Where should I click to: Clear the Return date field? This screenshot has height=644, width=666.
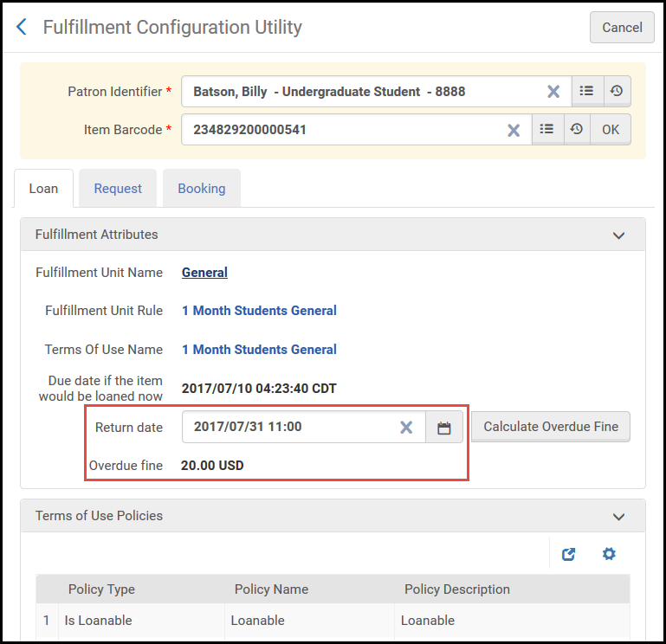[406, 427]
